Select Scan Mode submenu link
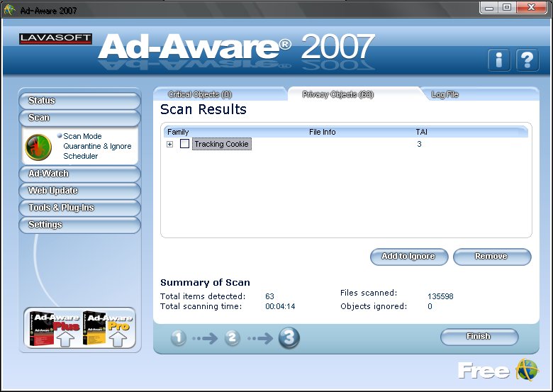Image resolution: width=553 pixels, height=392 pixels. click(x=82, y=136)
